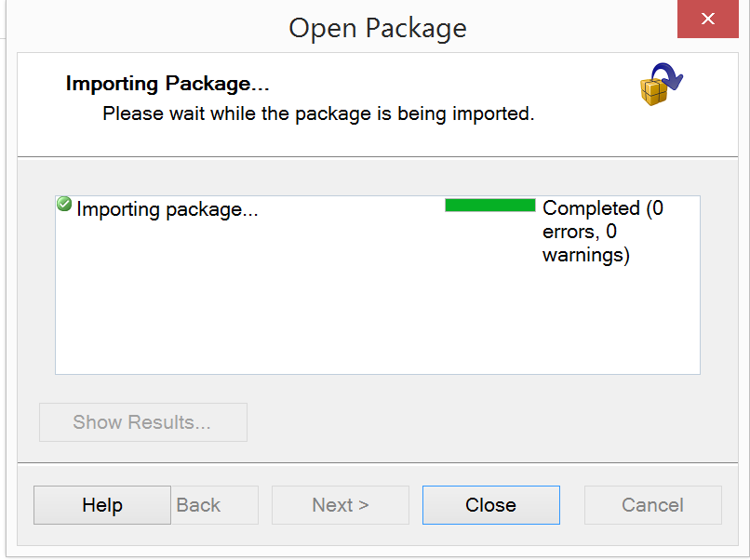This screenshot has height=560, width=750.
Task: Click the yellow package import icon
Action: 660,84
